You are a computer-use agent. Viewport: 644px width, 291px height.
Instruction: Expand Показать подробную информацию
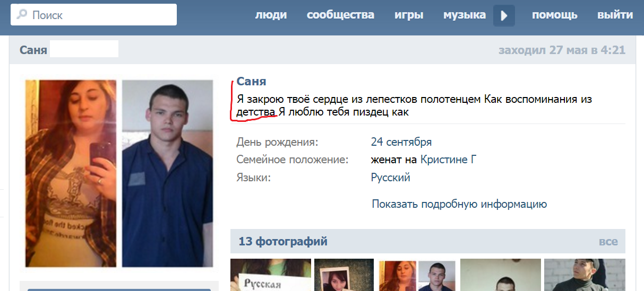click(x=459, y=204)
